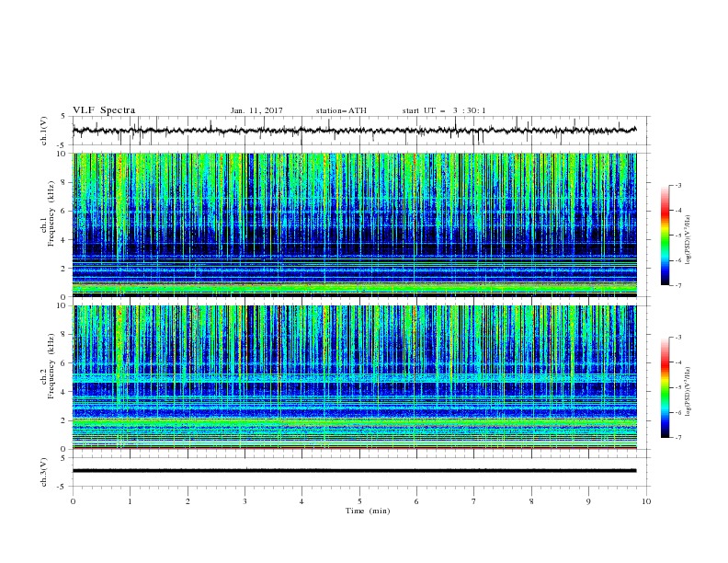Click the ch.3 voltage waveform trace
728x563 pixels.
[354, 471]
